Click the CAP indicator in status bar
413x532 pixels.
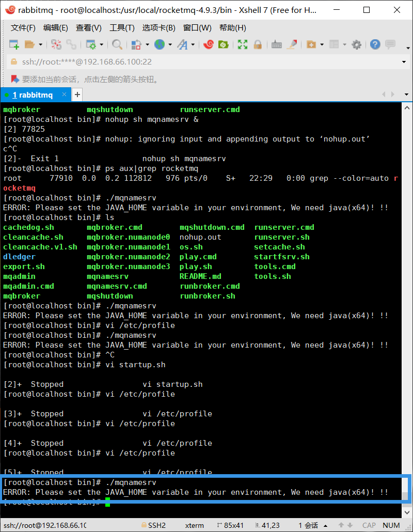coord(369,525)
